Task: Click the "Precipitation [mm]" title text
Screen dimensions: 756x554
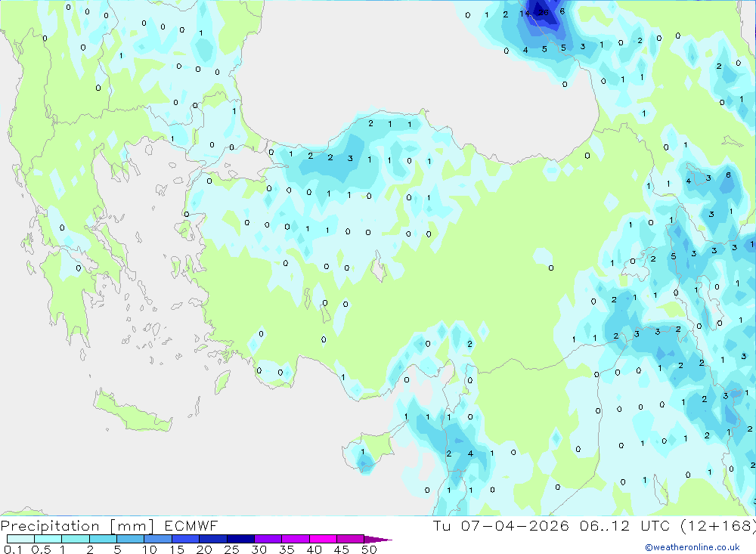Action: tap(77, 526)
